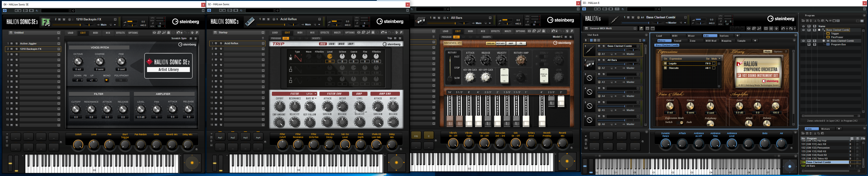Viewport: 868px width, 176px height.
Task: Click the add tab plus icon next to Options in HALion 6
Action: (x=737, y=35)
